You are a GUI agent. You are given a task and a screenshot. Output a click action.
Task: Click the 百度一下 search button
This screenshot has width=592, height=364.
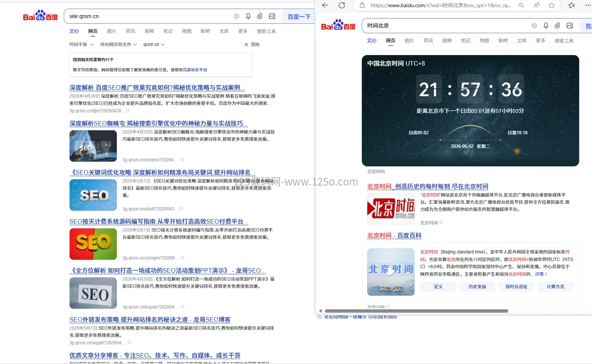pos(299,17)
